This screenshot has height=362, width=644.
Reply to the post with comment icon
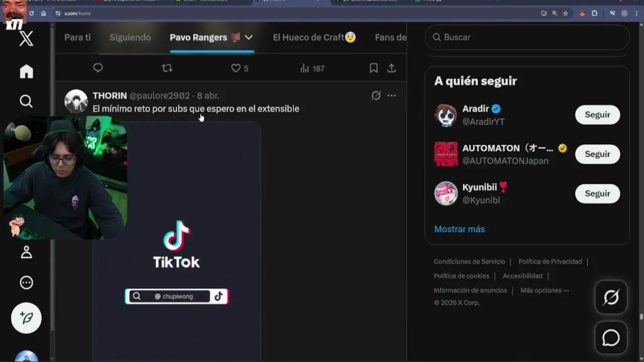[x=98, y=68]
